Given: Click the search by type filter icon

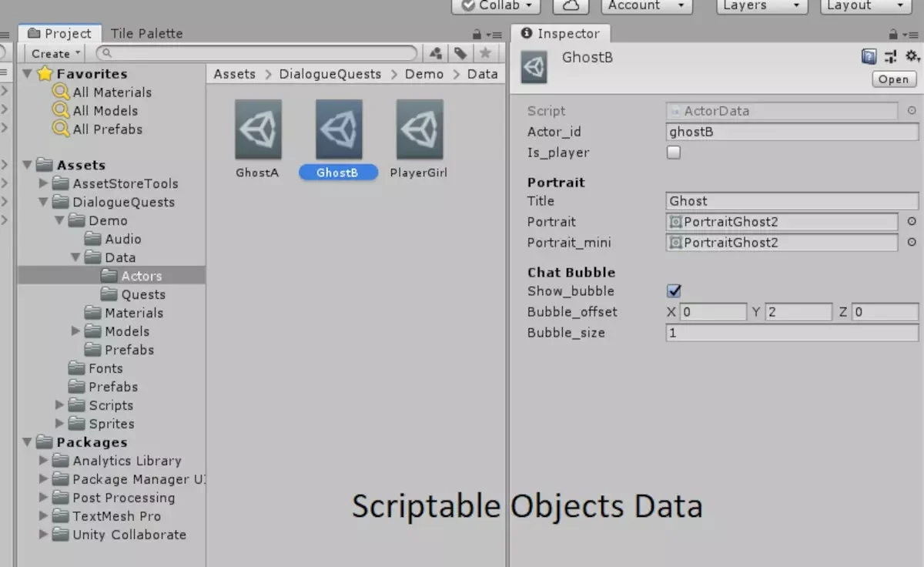Looking at the screenshot, I should pos(436,53).
